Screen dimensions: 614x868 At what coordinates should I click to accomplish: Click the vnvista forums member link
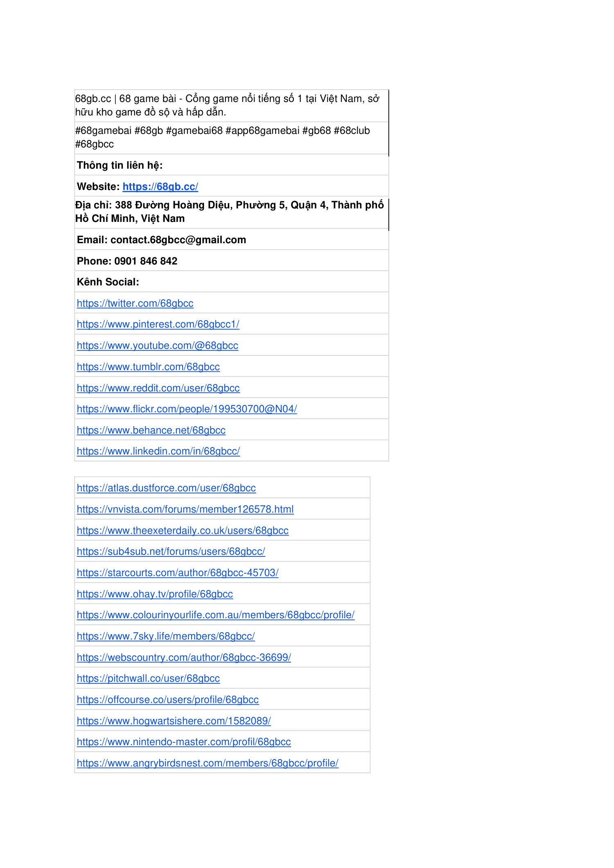click(185, 509)
